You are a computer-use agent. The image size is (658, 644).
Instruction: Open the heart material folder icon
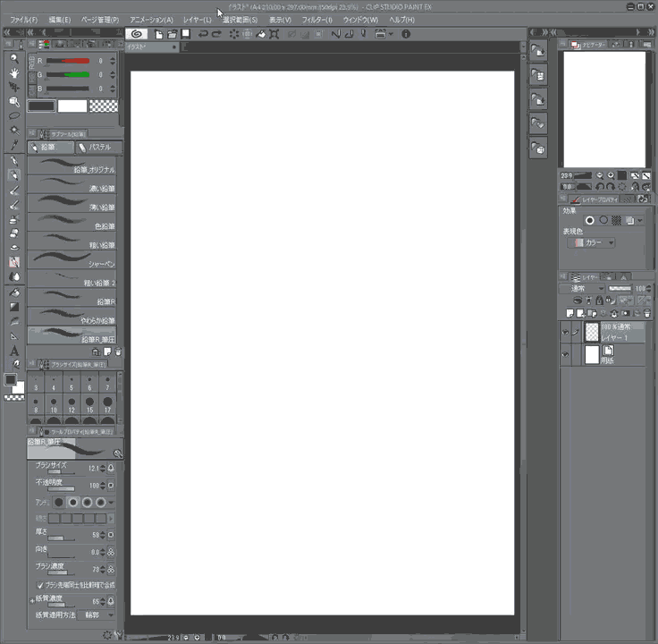(x=538, y=123)
